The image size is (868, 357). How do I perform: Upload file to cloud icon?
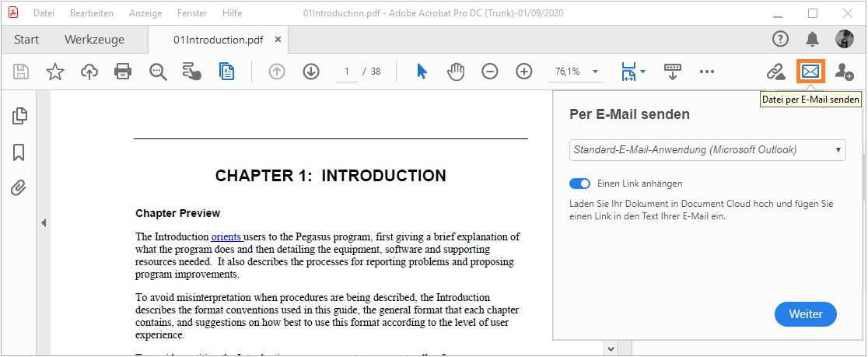point(89,72)
